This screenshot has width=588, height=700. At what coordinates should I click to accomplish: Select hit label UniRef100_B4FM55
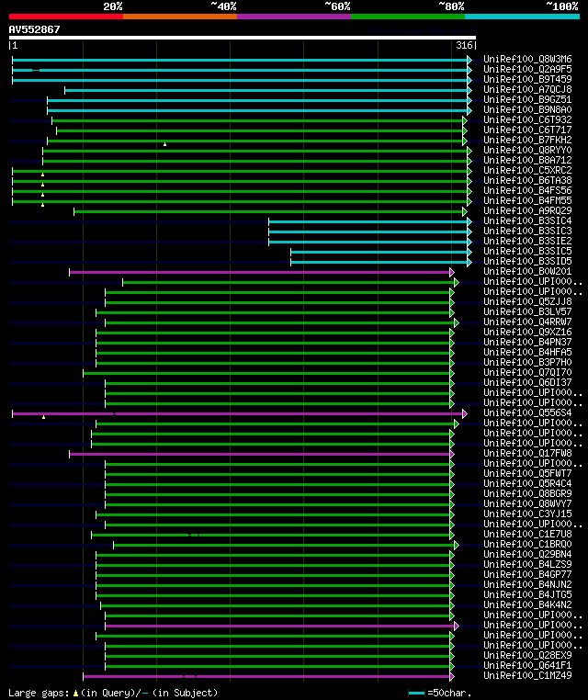(x=527, y=200)
